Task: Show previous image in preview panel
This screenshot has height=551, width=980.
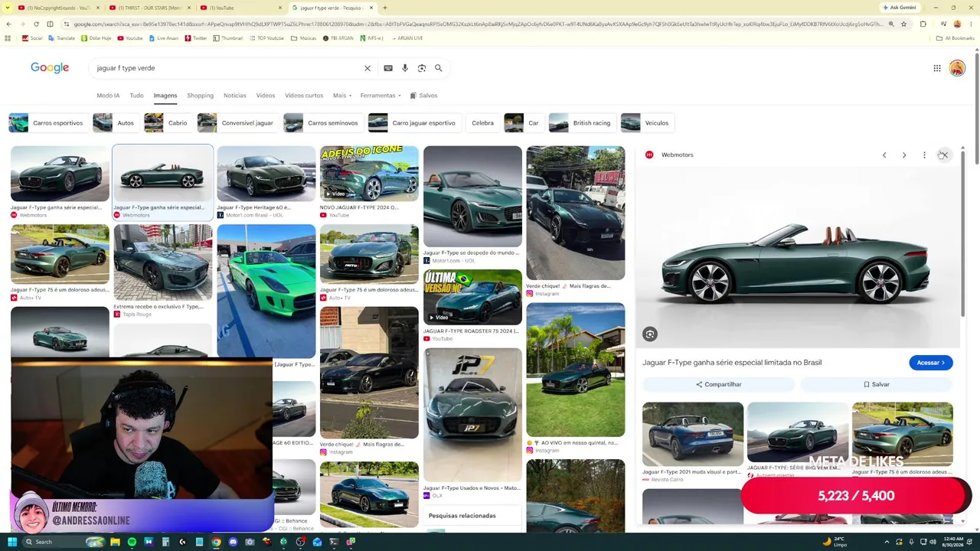Action: [x=884, y=155]
